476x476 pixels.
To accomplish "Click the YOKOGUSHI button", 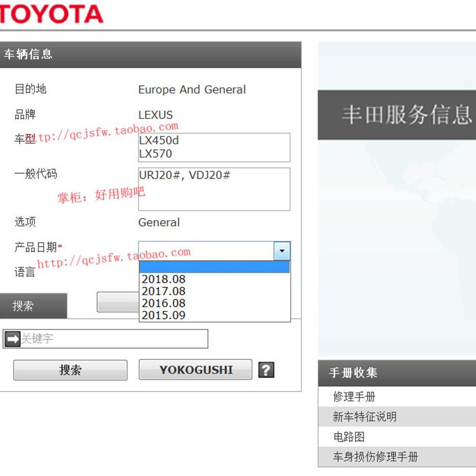I will (x=196, y=369).
